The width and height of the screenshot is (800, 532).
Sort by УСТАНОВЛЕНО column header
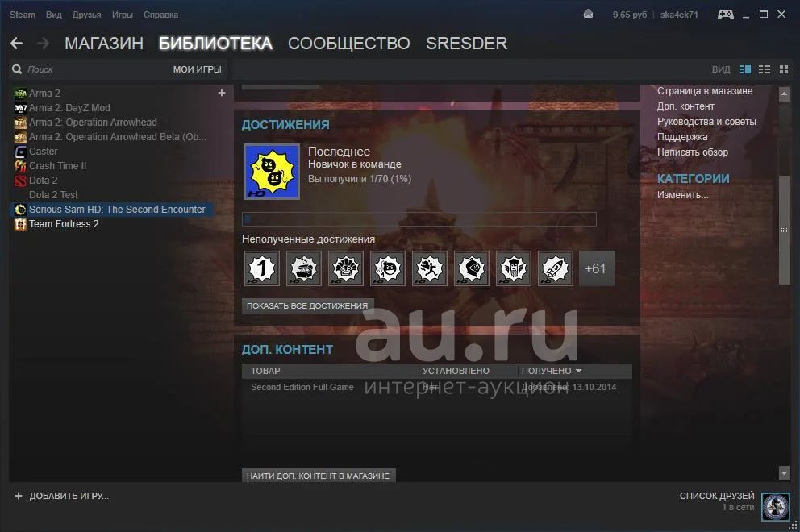point(469,371)
